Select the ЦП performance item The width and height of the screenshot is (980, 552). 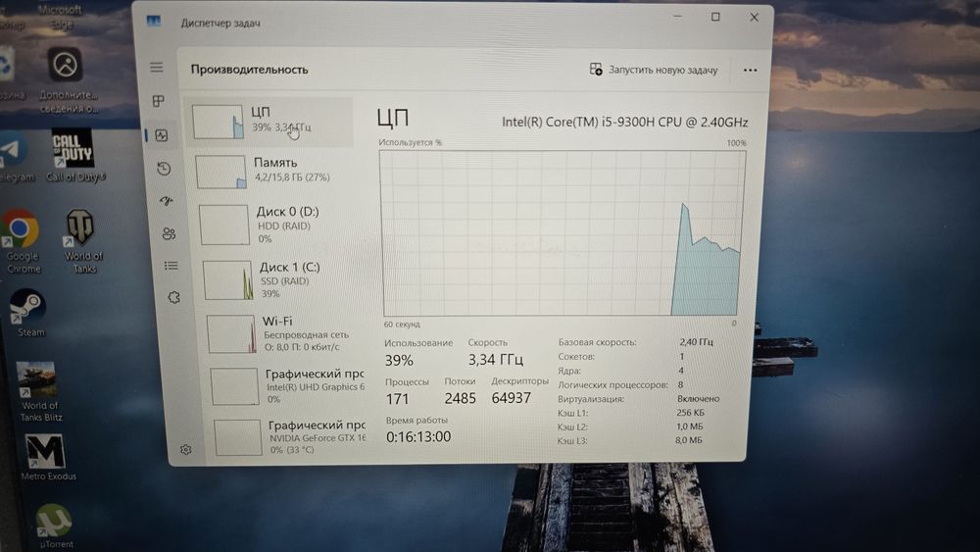click(270, 122)
